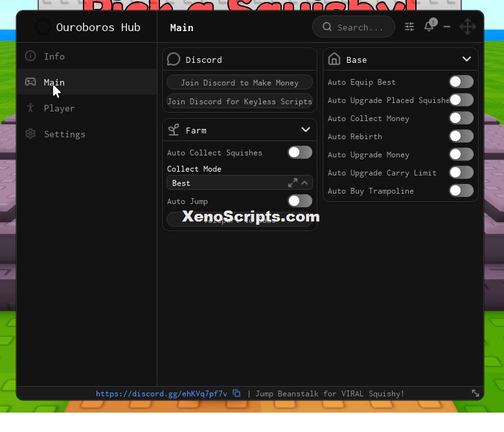Click the caret arrow in Collect Mode dropdown
Screen dimensions: 504x432
pos(304,183)
